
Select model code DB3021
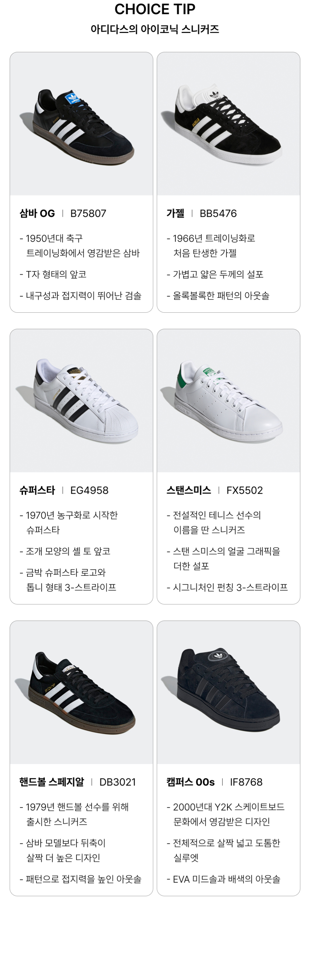coord(117,782)
